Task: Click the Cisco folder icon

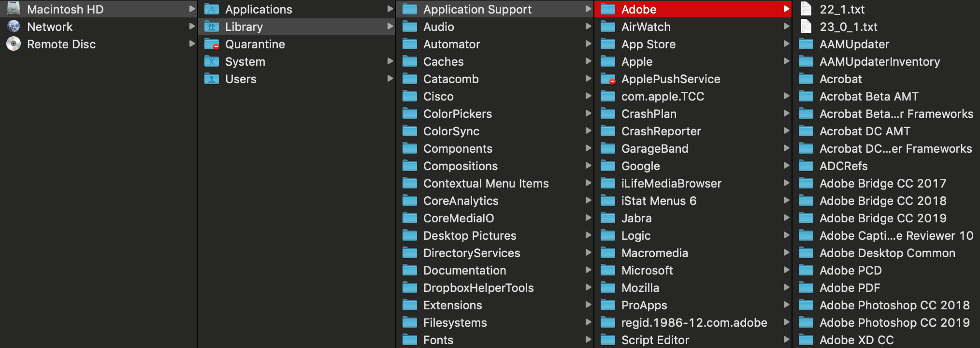Action: point(410,96)
